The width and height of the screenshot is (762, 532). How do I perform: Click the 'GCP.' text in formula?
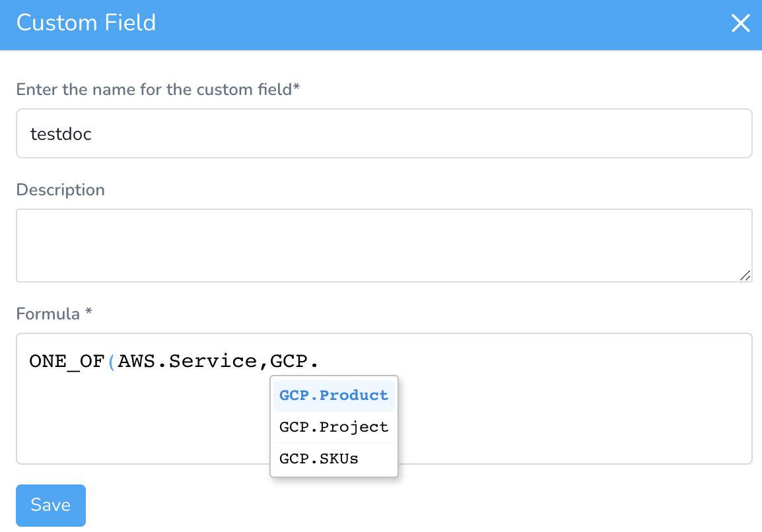(x=294, y=362)
